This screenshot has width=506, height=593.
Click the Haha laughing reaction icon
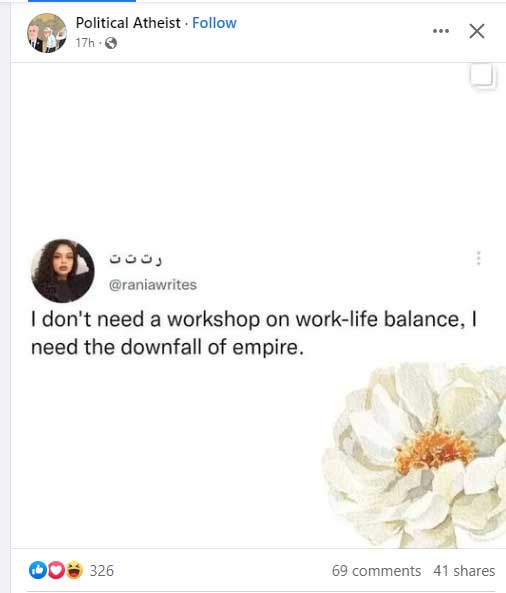coord(75,570)
